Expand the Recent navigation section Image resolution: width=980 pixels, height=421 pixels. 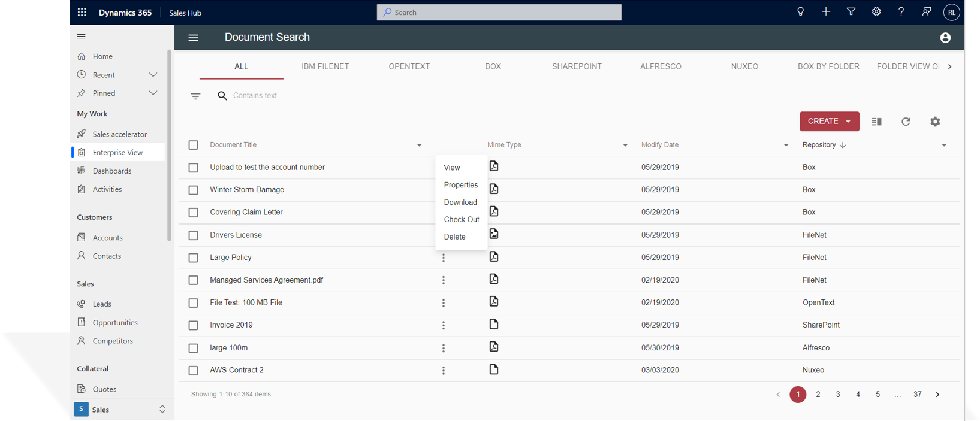pyautogui.click(x=153, y=75)
